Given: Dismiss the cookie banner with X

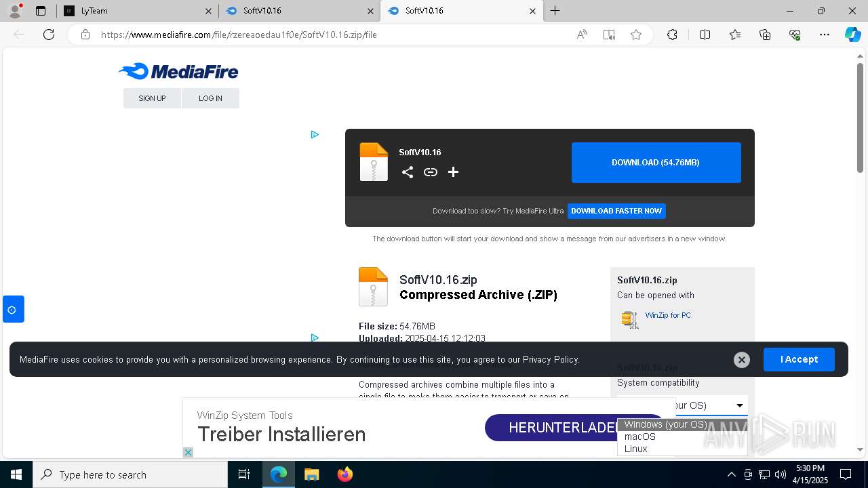Looking at the screenshot, I should point(742,360).
